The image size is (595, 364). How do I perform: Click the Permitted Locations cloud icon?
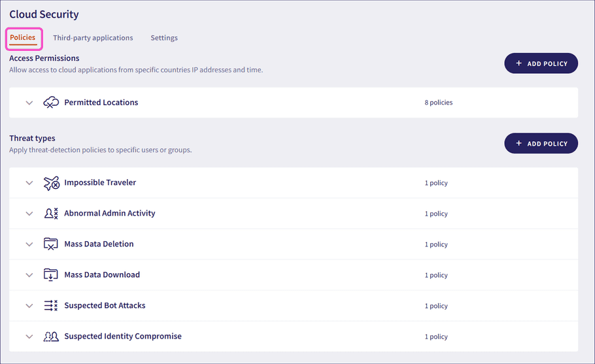click(x=51, y=103)
